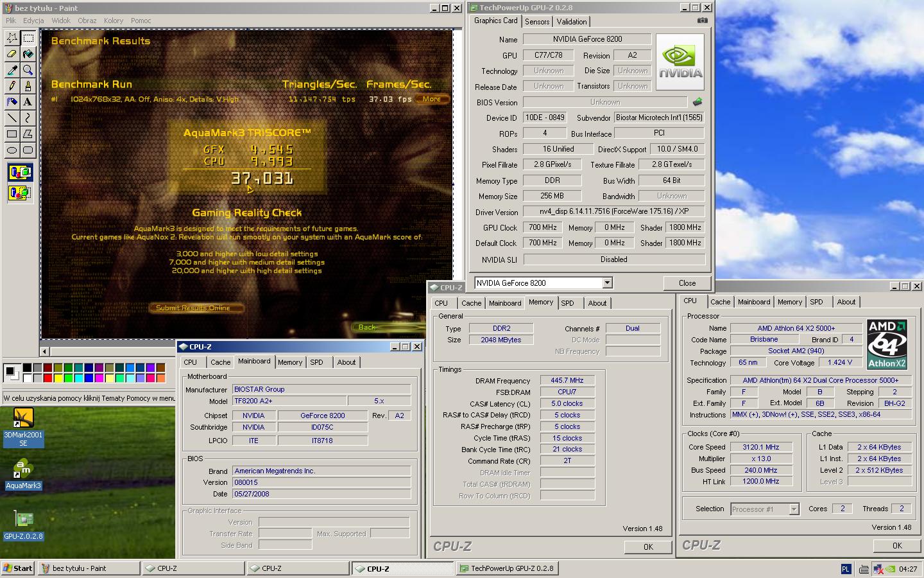Image resolution: width=924 pixels, height=578 pixels.
Task: Click OK in the CPU-Z processor window
Action: 897,545
